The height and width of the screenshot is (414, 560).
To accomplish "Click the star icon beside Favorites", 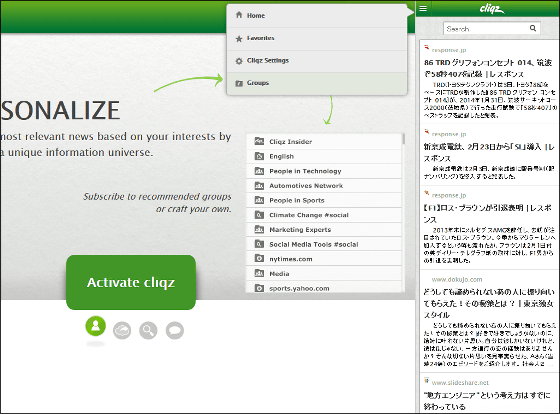I will [239, 39].
